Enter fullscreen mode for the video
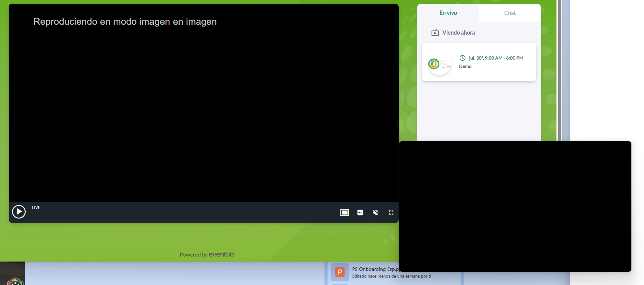 [x=391, y=212]
